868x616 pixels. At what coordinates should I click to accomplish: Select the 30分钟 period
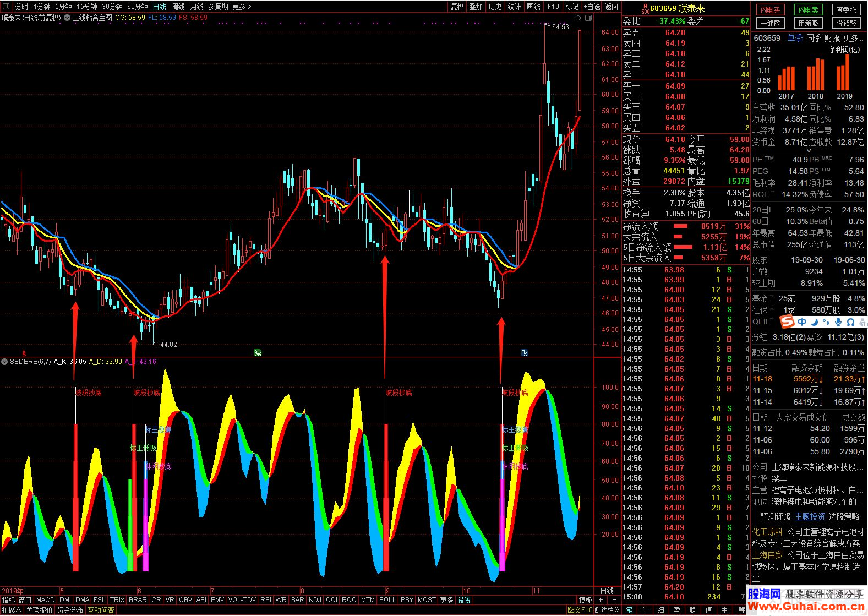pyautogui.click(x=112, y=7)
